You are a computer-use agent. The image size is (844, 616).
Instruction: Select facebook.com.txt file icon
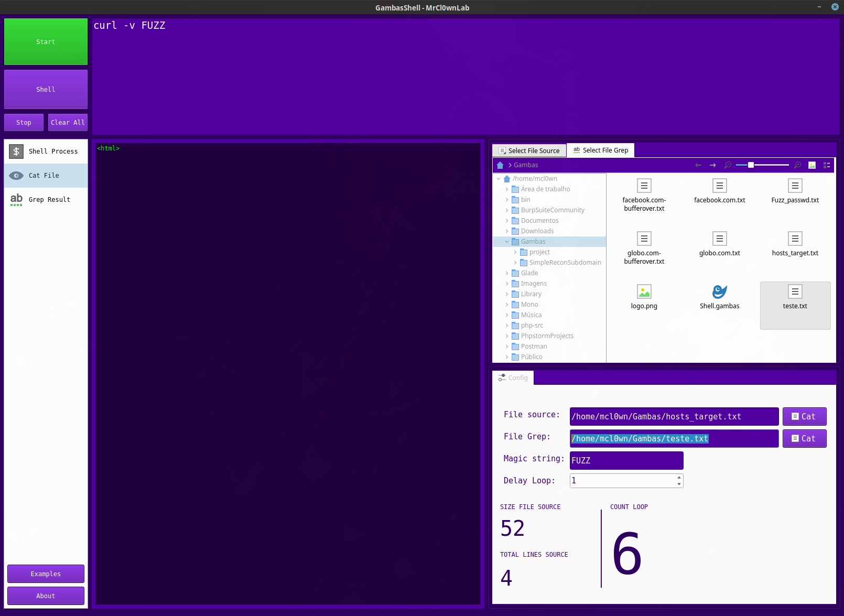[720, 186]
